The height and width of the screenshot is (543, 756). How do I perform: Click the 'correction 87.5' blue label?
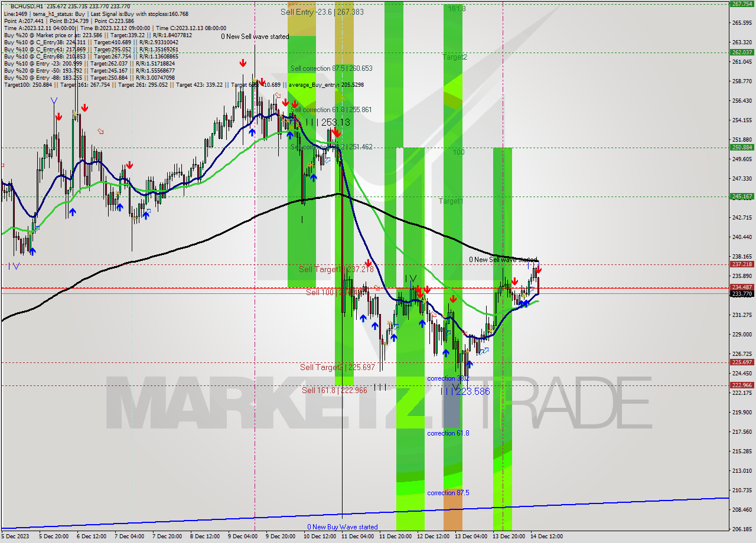click(448, 493)
